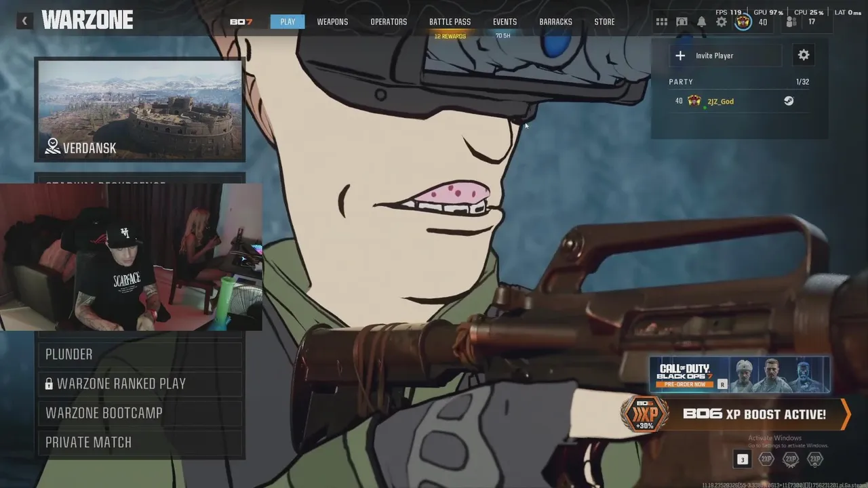Click the friends online count 17
The image size is (868, 488).
coord(812,22)
